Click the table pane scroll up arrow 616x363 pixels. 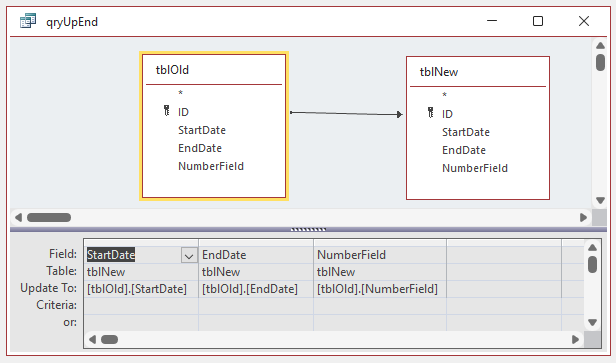pyautogui.click(x=600, y=46)
